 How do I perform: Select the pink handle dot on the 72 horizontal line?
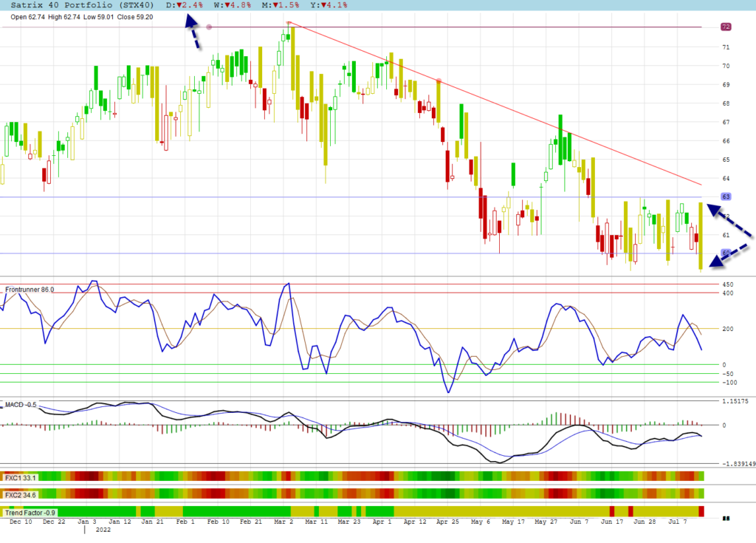point(209,27)
